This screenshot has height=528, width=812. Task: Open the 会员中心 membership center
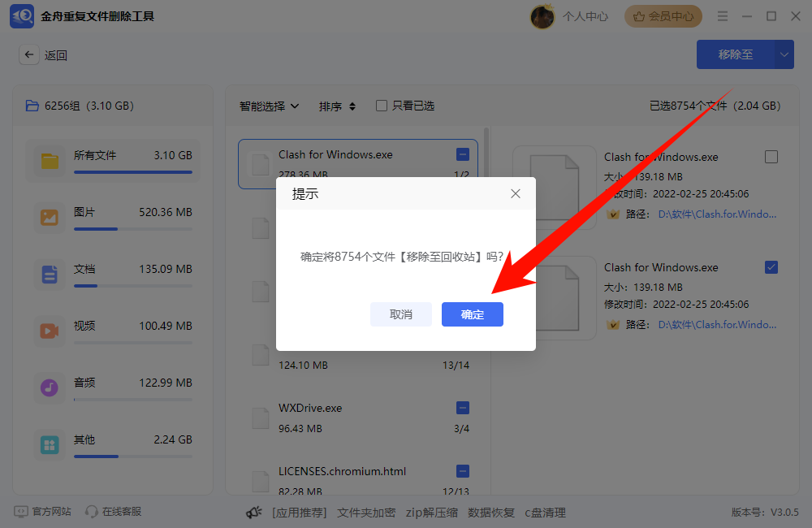(x=663, y=16)
